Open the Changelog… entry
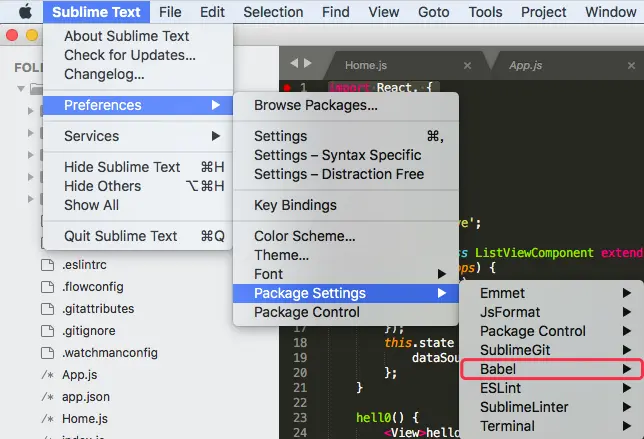The image size is (644, 439). click(x=138, y=74)
